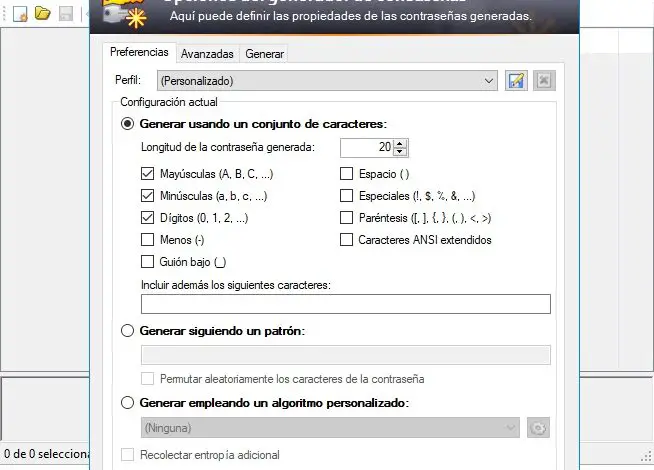Toggle the Paréntesis checkbox

(x=347, y=218)
